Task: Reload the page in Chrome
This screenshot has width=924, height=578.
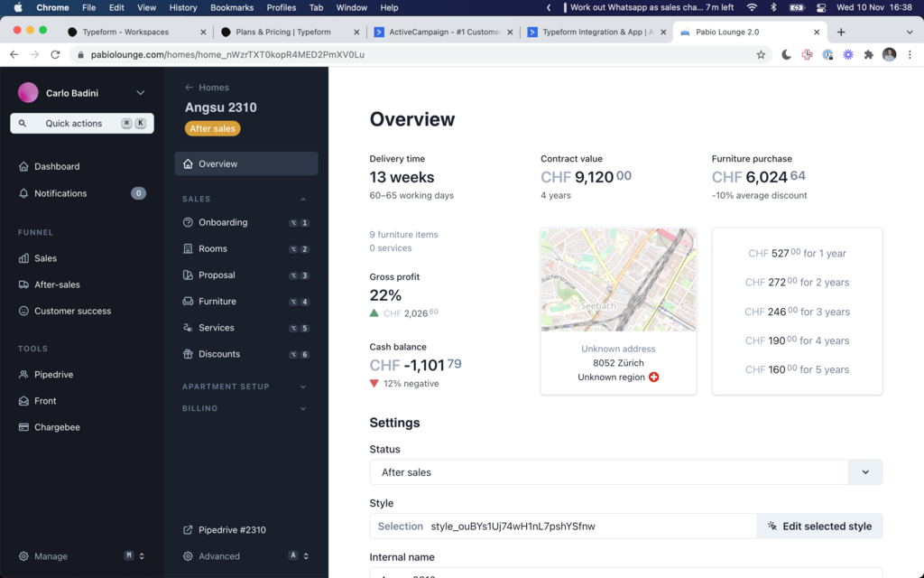Action: point(55,54)
